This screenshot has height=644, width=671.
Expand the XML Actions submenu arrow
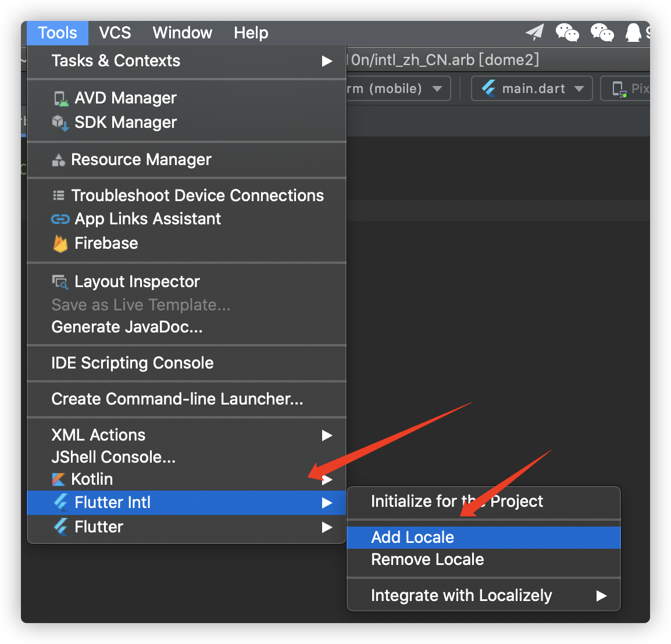(327, 435)
